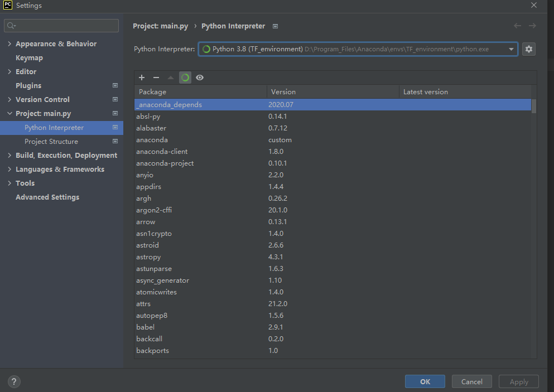Viewport: 554px width, 392px height.
Task: Expand Appearance & Behavior section
Action: click(9, 44)
